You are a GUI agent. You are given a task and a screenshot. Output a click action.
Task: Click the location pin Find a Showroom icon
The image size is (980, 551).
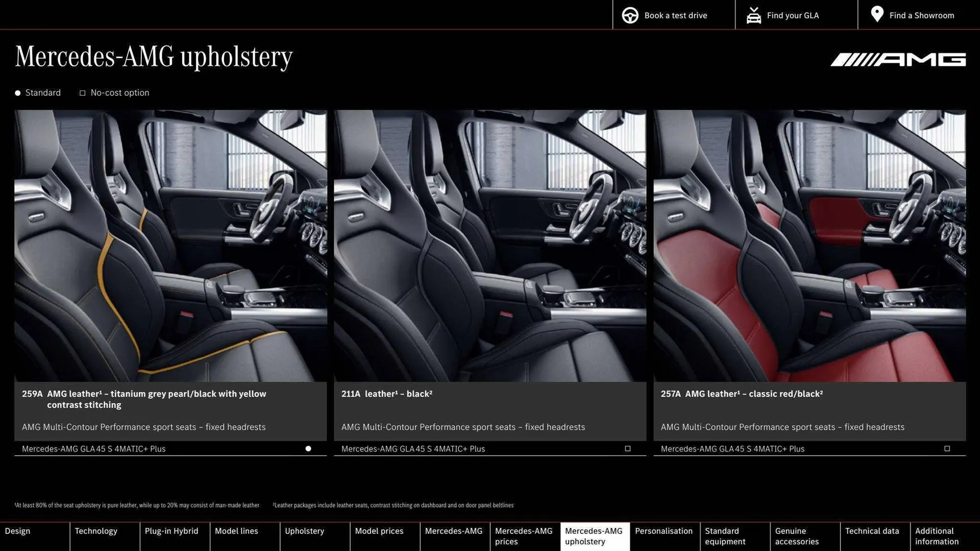pos(877,14)
